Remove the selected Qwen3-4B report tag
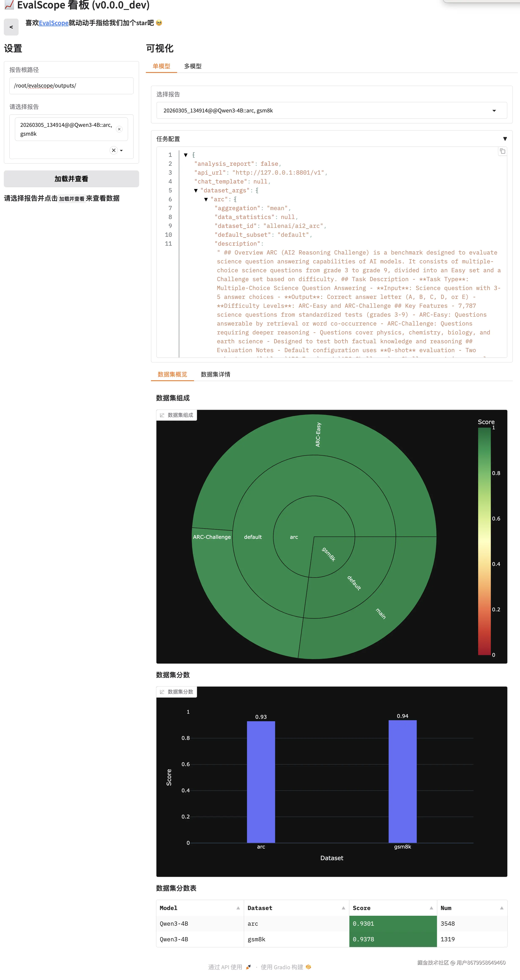Viewport: 520px width, 980px height. pos(119,129)
